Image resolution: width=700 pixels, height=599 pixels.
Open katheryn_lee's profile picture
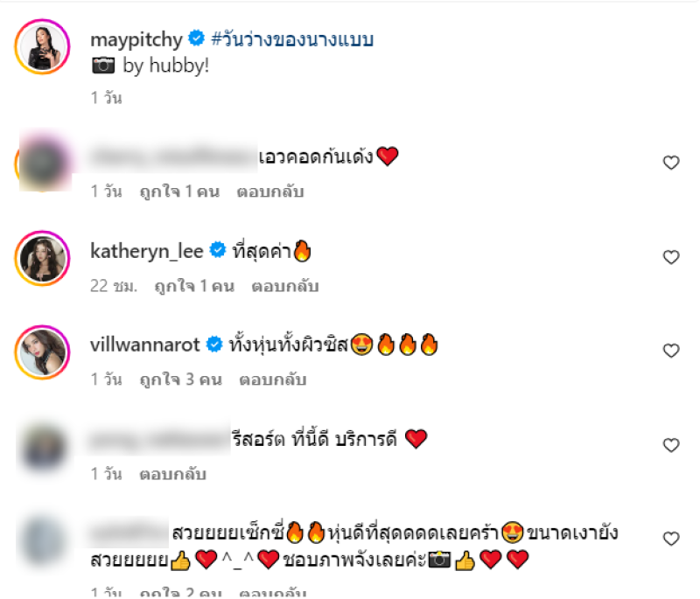[x=42, y=258]
